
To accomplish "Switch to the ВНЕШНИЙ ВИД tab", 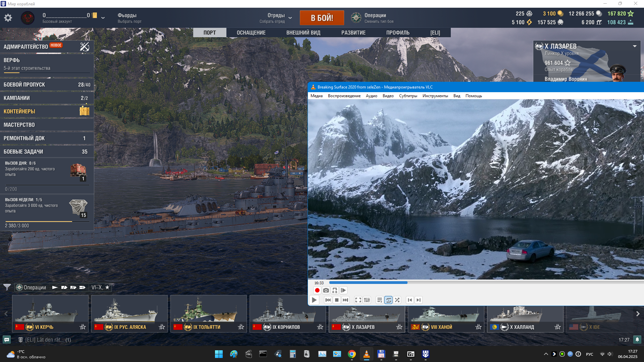I will [303, 33].
